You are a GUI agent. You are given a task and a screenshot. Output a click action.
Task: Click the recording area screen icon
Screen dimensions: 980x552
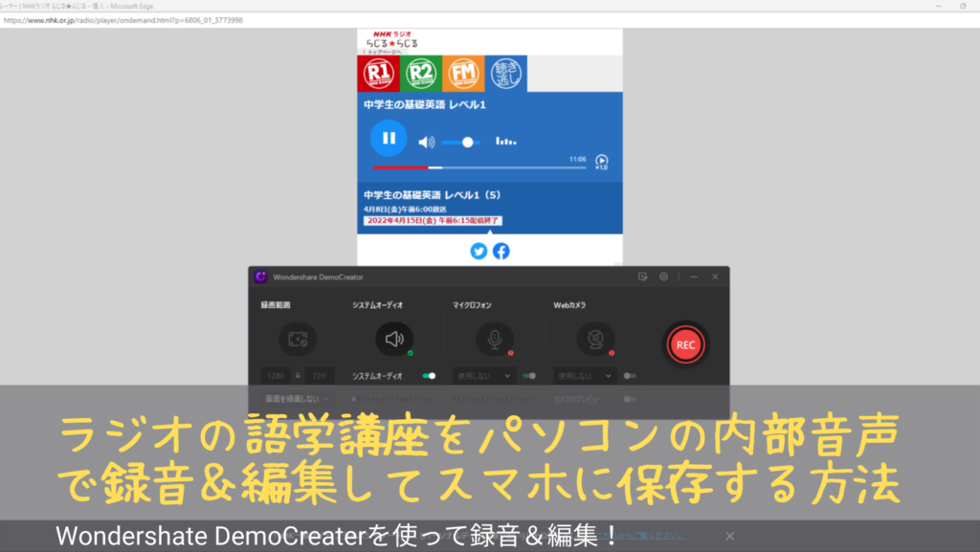click(298, 339)
